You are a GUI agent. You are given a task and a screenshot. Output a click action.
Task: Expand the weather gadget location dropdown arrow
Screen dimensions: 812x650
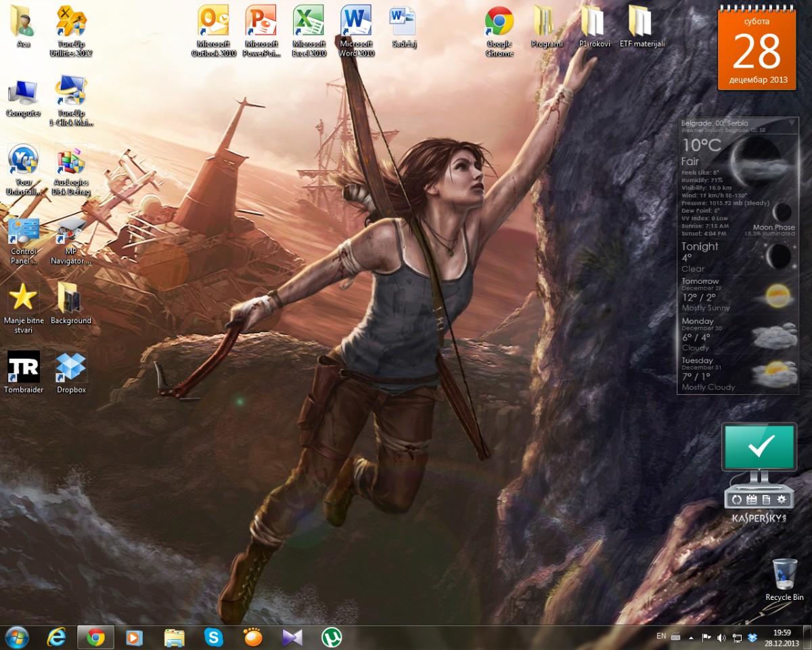[792, 123]
